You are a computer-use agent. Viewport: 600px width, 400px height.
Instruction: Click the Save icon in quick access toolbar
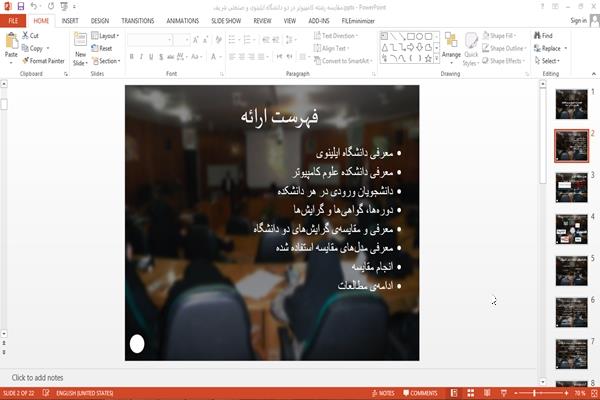21,6
